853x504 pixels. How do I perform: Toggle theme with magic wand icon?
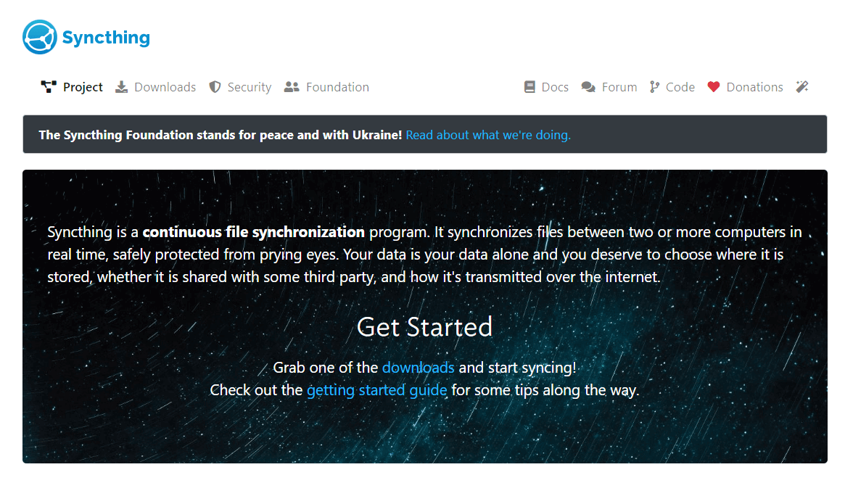coord(802,86)
